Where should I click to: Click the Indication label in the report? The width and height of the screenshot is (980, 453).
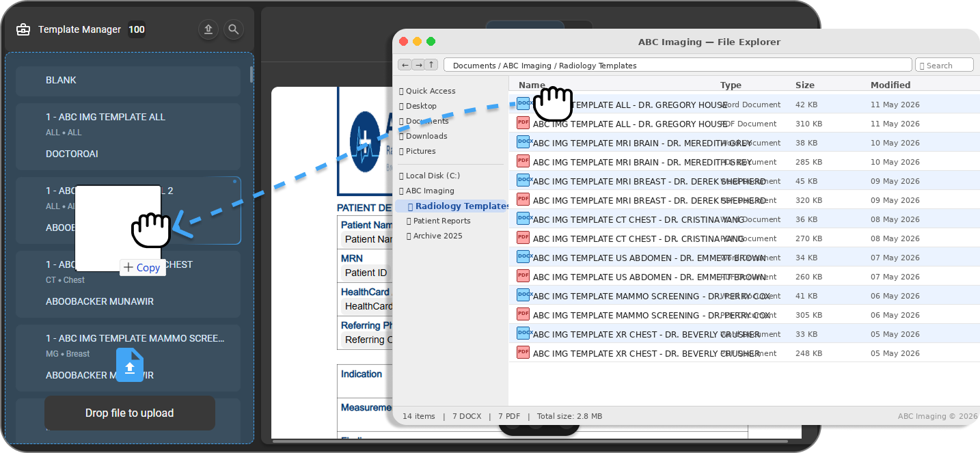pyautogui.click(x=362, y=374)
